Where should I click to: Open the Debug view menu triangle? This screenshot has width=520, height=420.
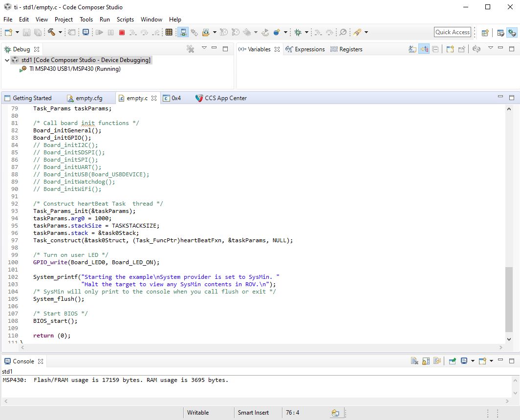tap(204, 48)
